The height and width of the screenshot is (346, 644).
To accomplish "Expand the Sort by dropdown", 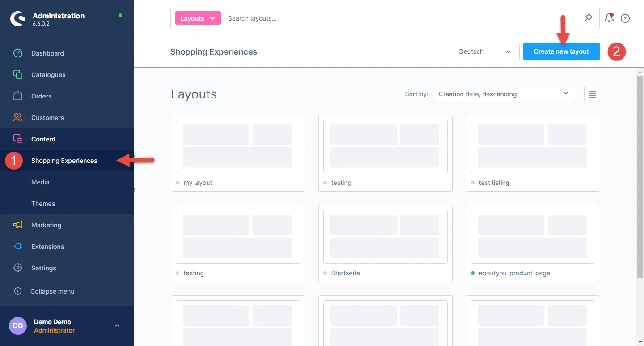I will pyautogui.click(x=504, y=94).
